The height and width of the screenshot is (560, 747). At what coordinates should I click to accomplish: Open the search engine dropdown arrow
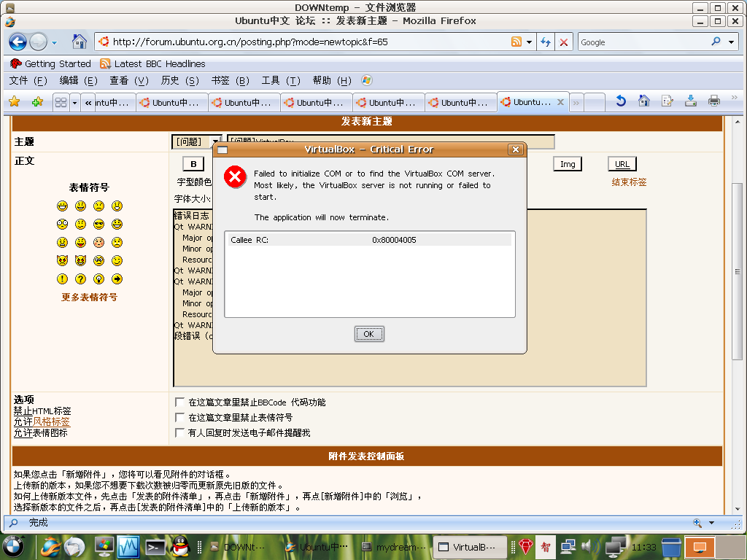tap(731, 42)
